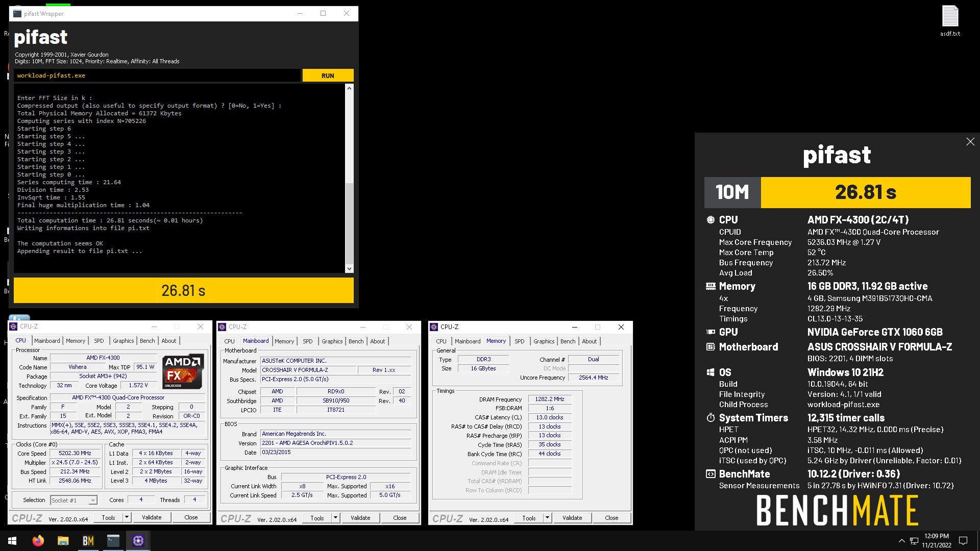The width and height of the screenshot is (980, 551).
Task: Select Graphics tab in Memory CPU-Z window
Action: 544,341
